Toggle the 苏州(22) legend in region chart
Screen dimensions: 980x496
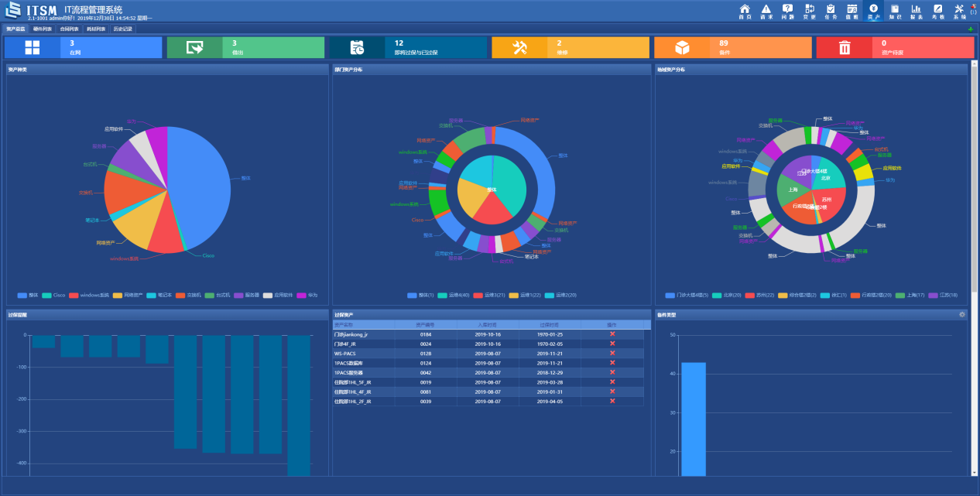click(x=760, y=295)
